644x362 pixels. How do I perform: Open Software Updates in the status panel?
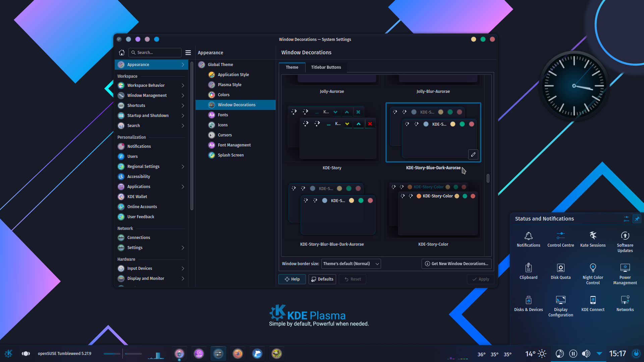[x=625, y=242]
